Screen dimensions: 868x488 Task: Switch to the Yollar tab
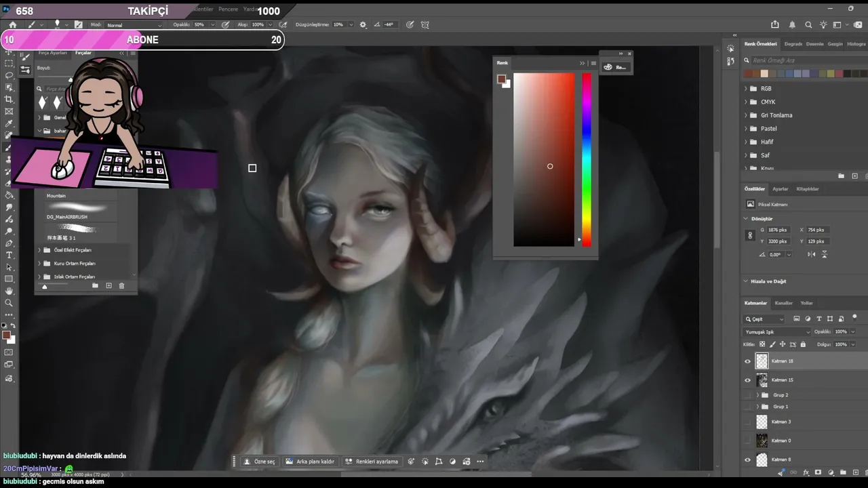[x=806, y=303]
